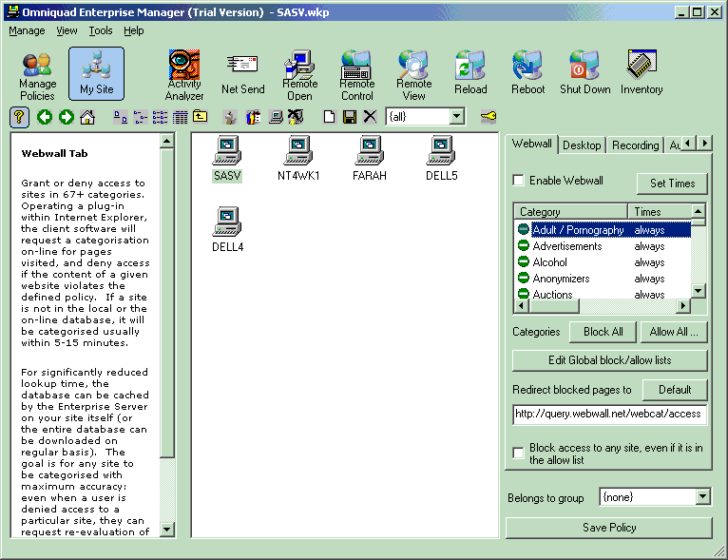Save using the floppy disk icon
Image resolution: width=728 pixels, height=560 pixels.
350,117
